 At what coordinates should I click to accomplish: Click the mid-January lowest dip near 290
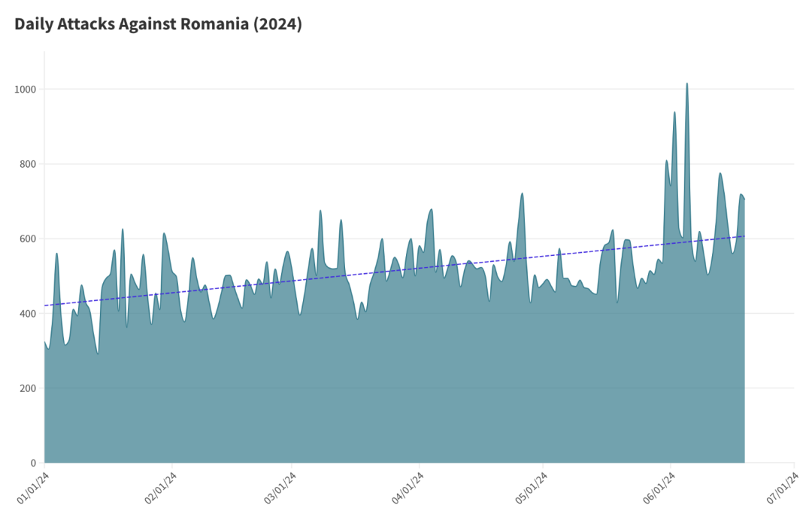coord(98,353)
